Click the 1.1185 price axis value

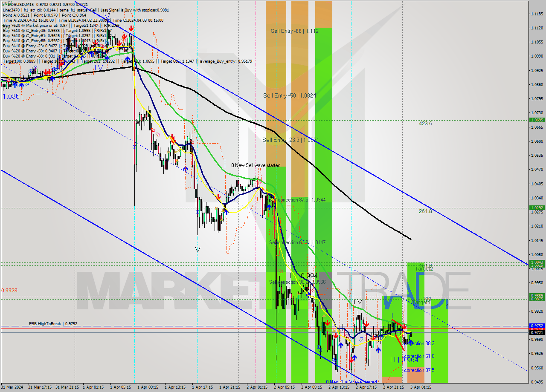(x=537, y=14)
